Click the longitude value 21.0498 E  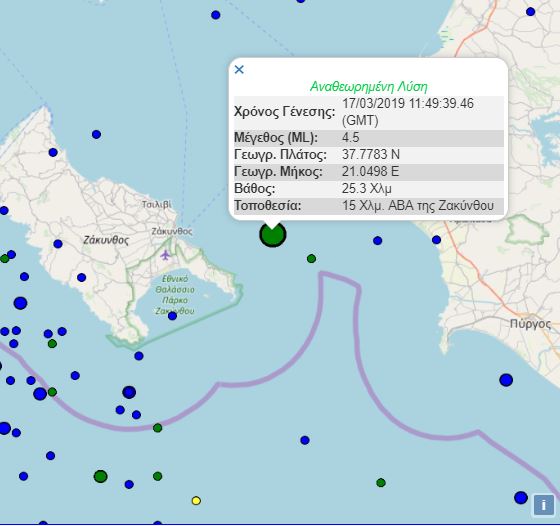370,171
